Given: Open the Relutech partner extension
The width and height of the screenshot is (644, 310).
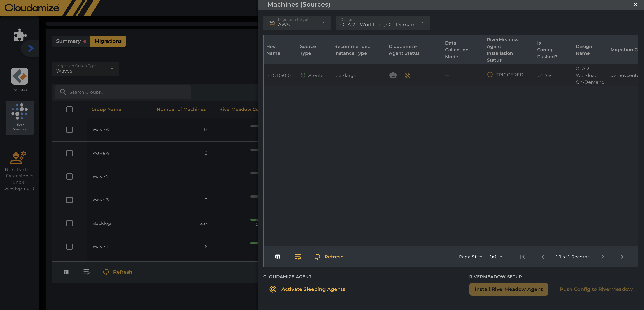Looking at the screenshot, I should click(19, 80).
